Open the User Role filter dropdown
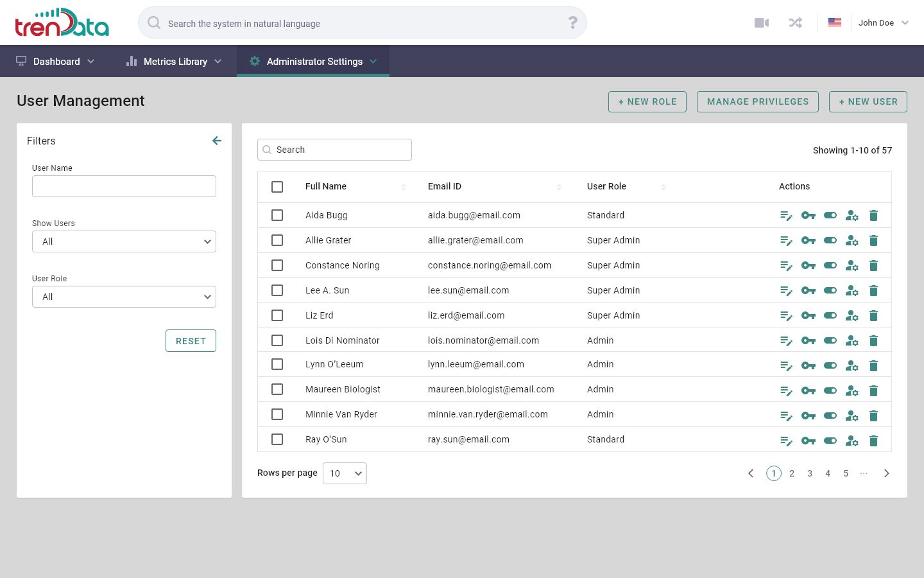924x578 pixels. 124,297
